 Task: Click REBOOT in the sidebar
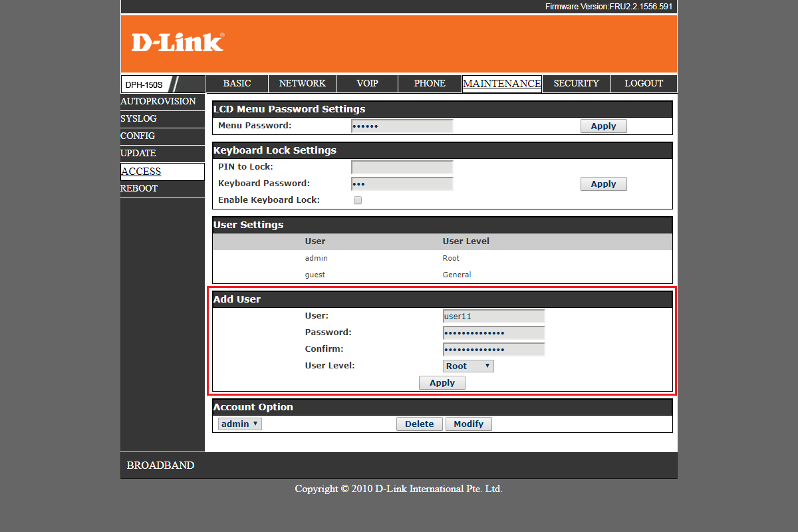click(x=139, y=188)
